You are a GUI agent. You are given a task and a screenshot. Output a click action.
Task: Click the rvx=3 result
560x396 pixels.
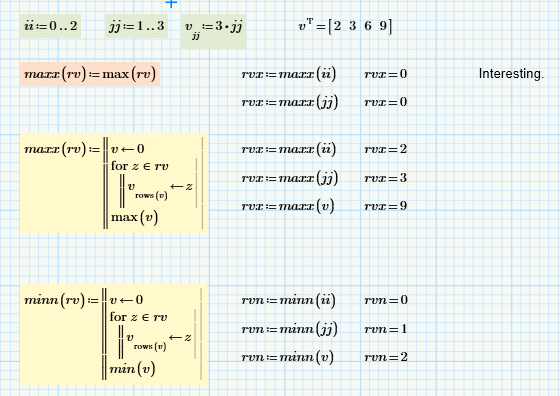coord(386,178)
